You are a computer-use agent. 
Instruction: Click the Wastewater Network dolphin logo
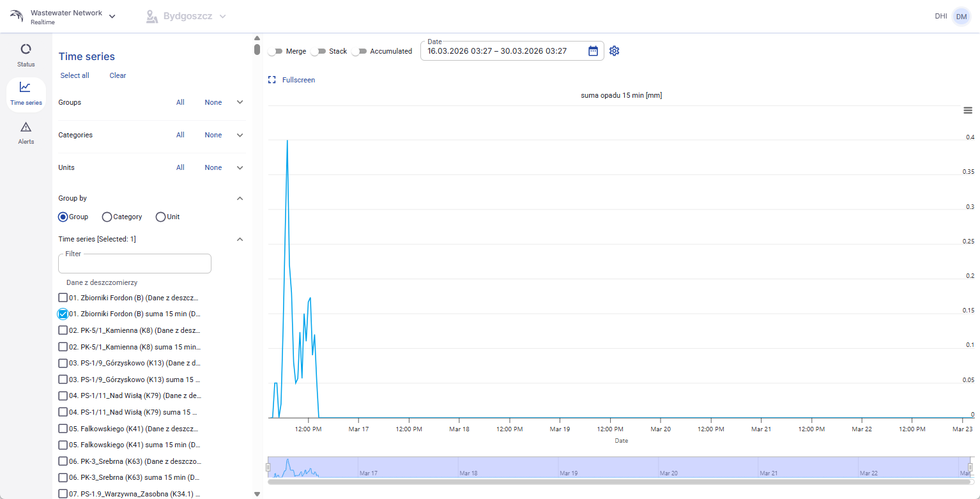pos(17,16)
